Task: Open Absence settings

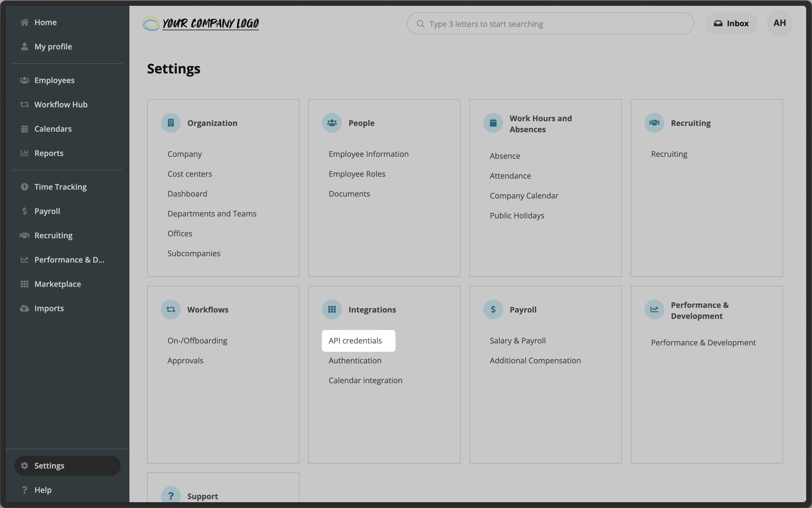Action: (x=505, y=156)
